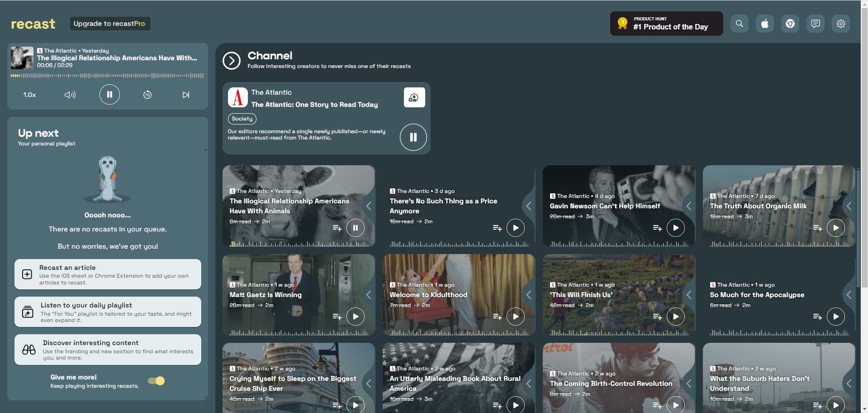Play 'Gavin Newsom Can't Help Himself'
Screen dimensions: 868x413
676,228
